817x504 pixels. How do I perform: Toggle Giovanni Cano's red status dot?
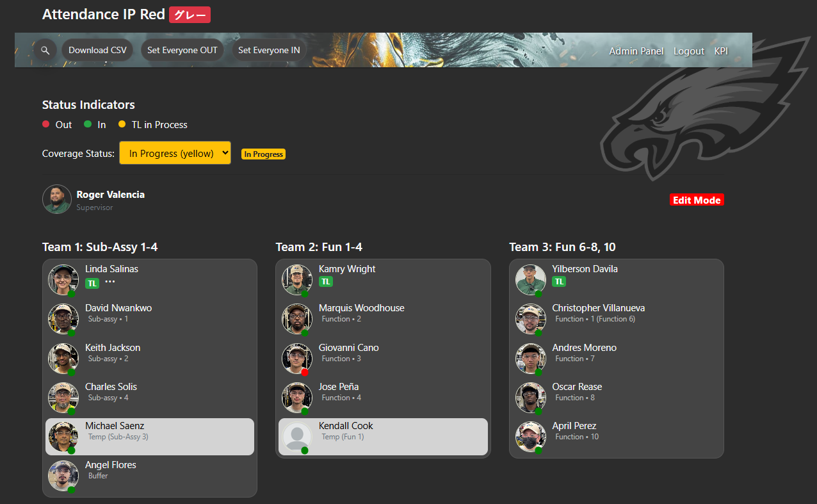pos(305,372)
